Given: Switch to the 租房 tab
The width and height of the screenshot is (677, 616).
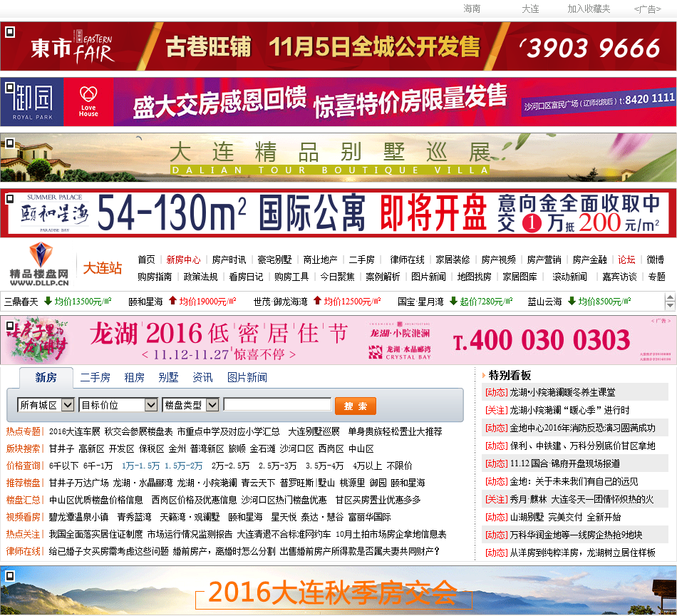Looking at the screenshot, I should tap(134, 378).
